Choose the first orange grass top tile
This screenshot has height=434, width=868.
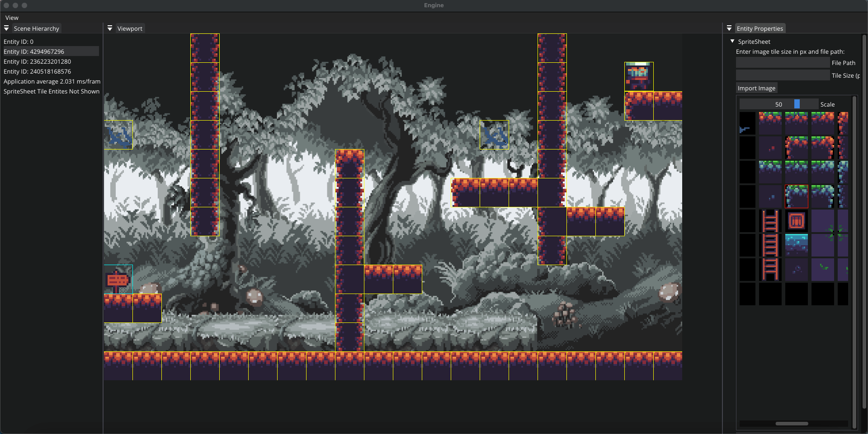(770, 123)
